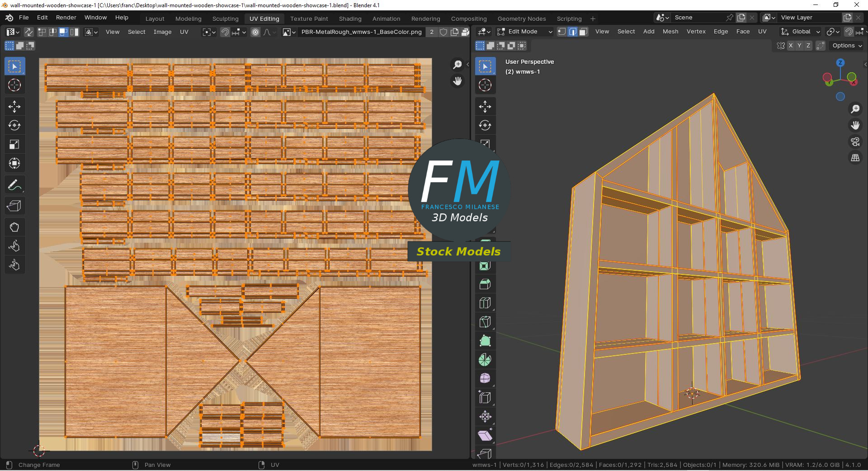Open the 3D viewport editor type dropdown
This screenshot has height=471, width=868.
pos(484,32)
